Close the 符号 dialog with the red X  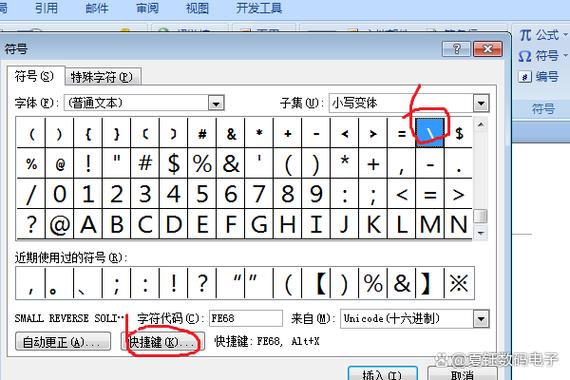(487, 49)
